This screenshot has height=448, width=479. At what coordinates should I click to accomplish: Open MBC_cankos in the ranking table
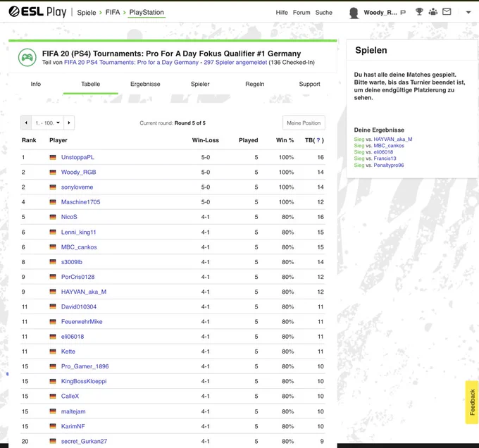[x=79, y=247]
